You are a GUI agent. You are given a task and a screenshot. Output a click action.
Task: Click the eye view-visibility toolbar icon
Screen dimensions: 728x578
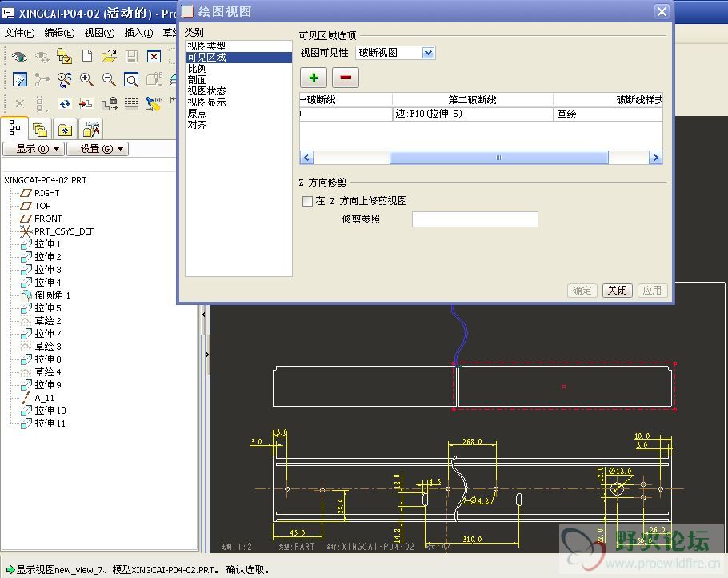pyautogui.click(x=19, y=57)
